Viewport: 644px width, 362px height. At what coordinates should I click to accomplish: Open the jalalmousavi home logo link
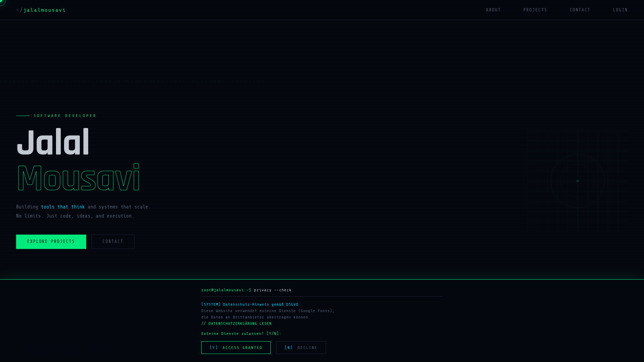click(41, 10)
